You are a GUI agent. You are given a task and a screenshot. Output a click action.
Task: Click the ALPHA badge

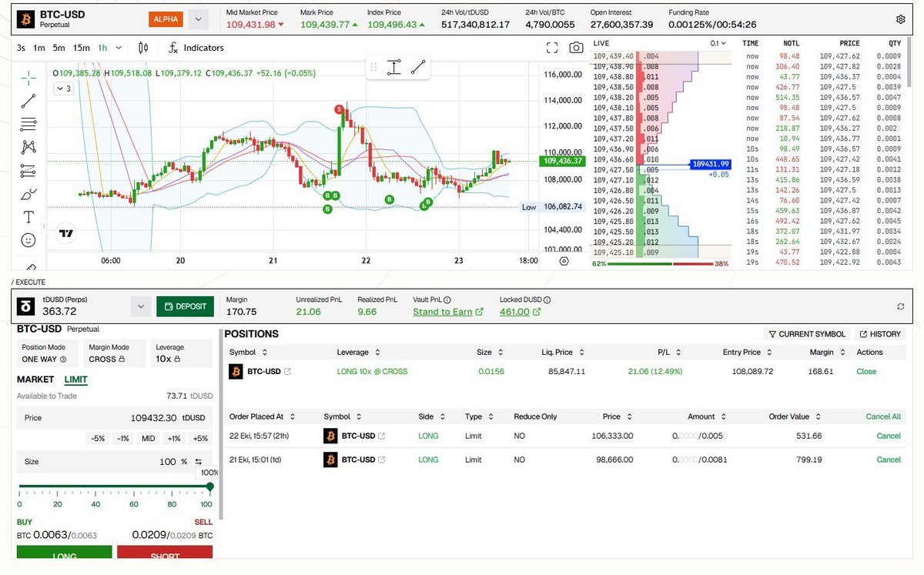pos(166,19)
